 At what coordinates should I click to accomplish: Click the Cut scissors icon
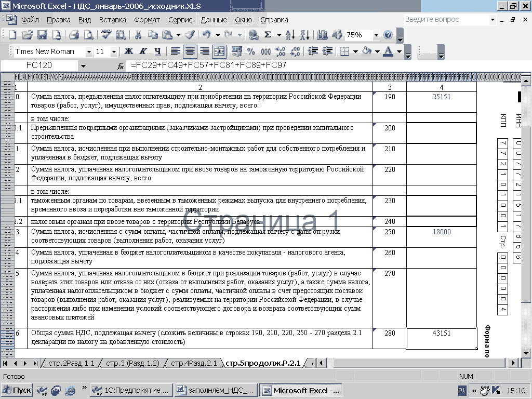coord(138,35)
